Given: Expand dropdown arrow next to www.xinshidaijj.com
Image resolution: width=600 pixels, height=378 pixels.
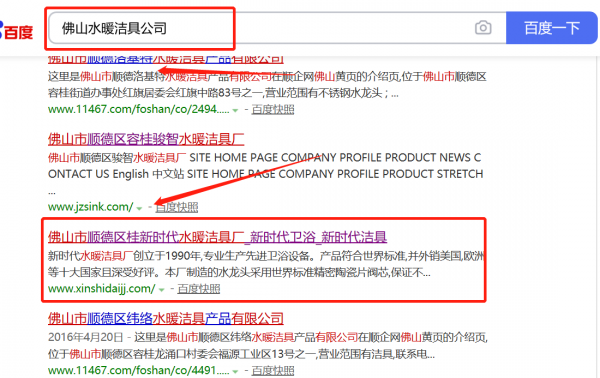Looking at the screenshot, I should [161, 290].
